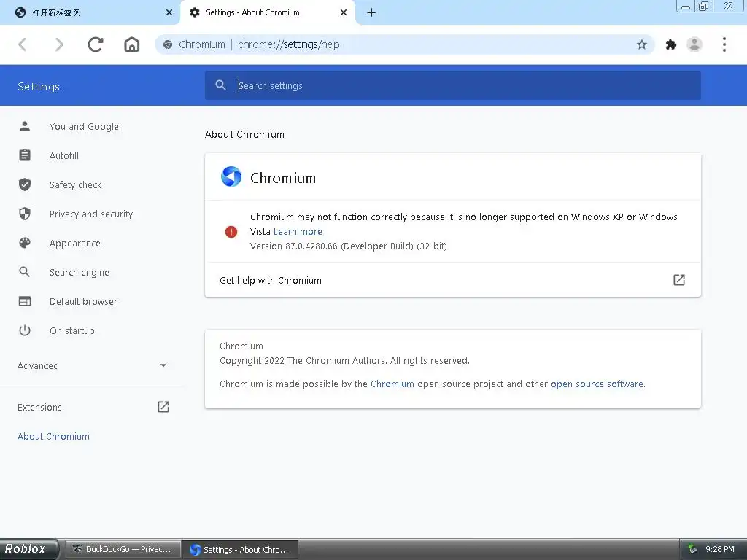747x560 pixels.
Task: Open the three-dot Chromium menu
Action: (724, 44)
